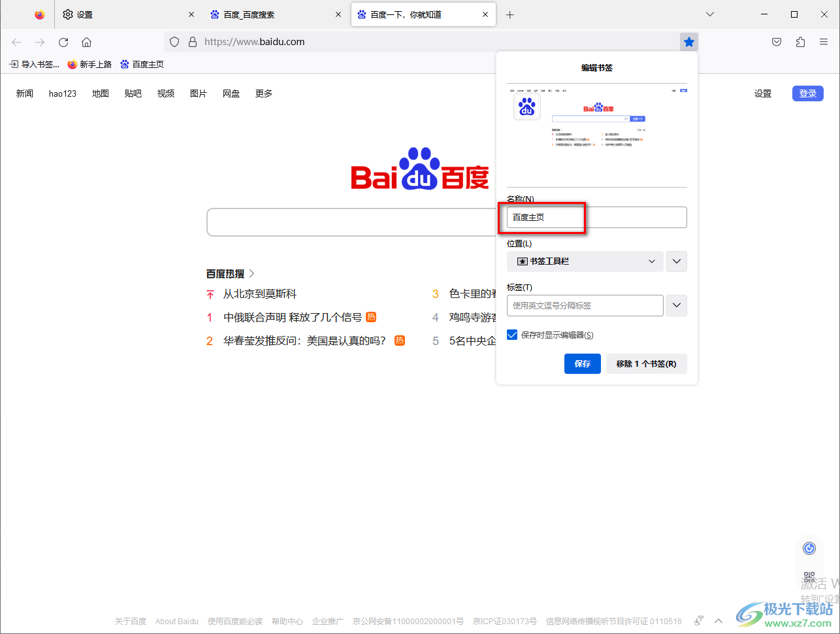Go forward one page
Image resolution: width=840 pixels, height=634 pixels.
tap(40, 42)
